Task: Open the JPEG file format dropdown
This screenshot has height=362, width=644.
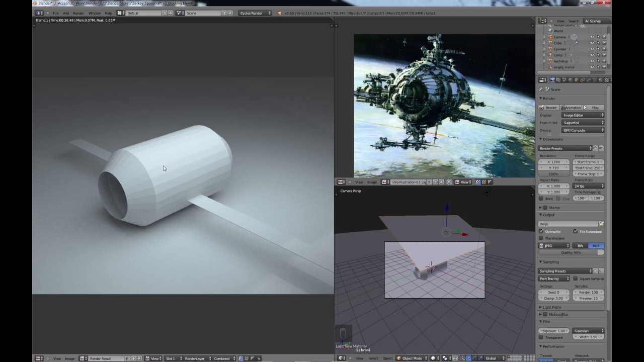Action: [x=554, y=246]
